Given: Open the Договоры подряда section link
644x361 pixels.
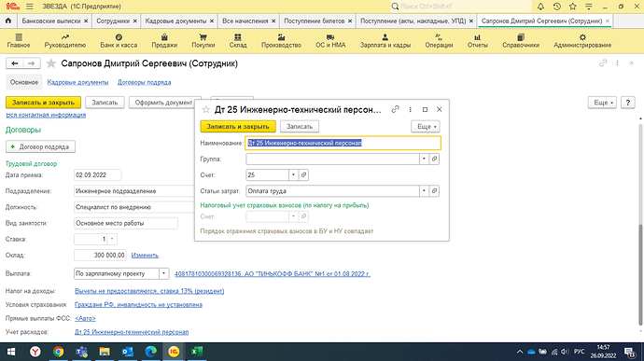Looking at the screenshot, I should pos(144,82).
